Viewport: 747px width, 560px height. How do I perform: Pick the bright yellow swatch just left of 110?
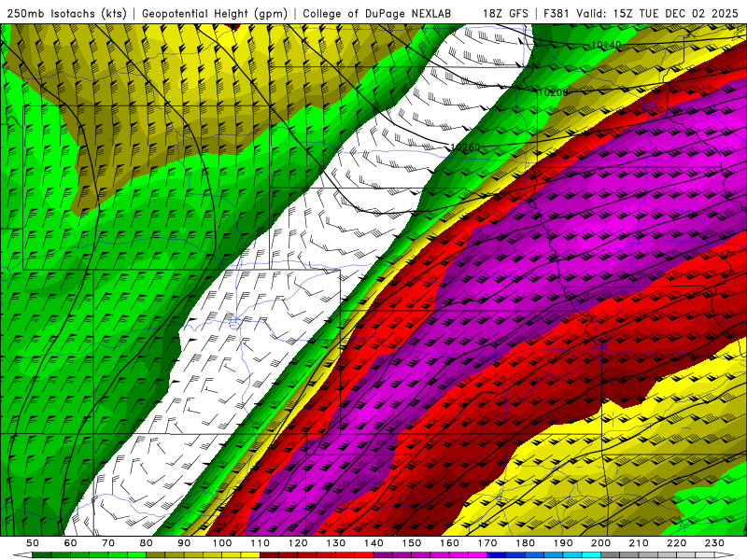tap(250, 555)
